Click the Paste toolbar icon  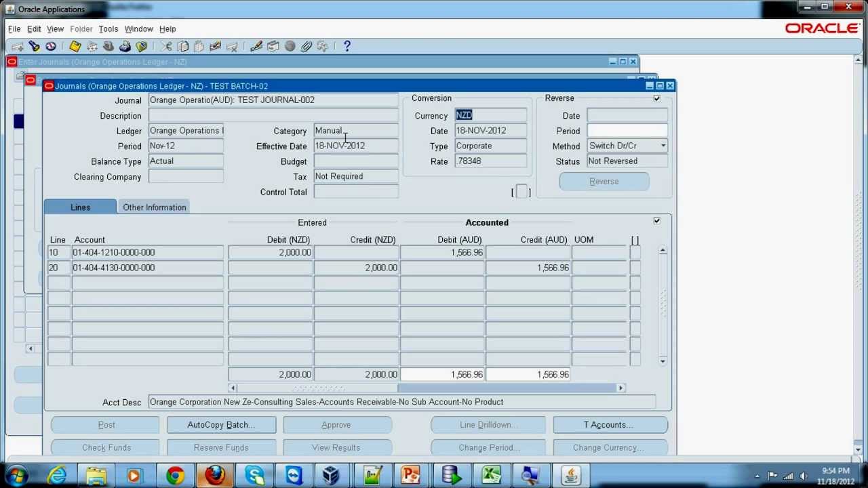tap(199, 46)
